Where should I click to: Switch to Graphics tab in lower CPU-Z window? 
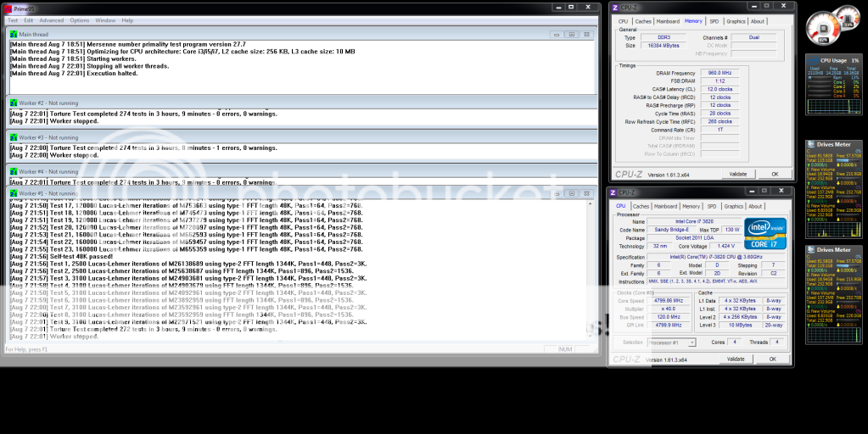point(733,206)
